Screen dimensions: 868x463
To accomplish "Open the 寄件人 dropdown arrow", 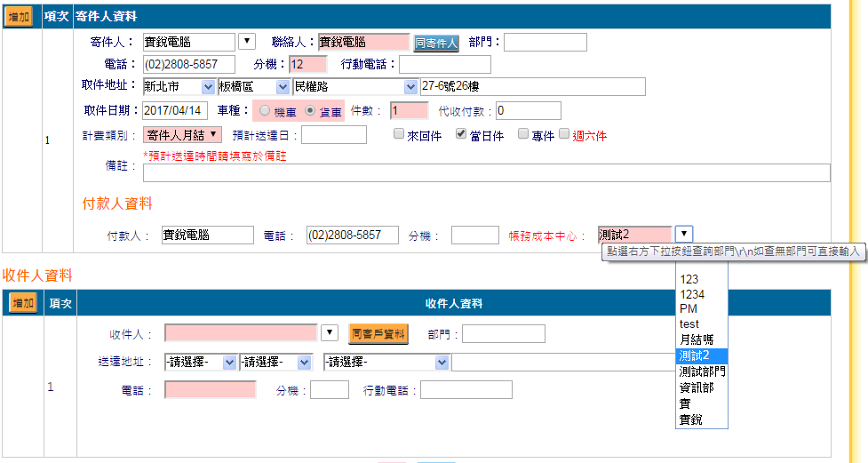I will point(246,42).
